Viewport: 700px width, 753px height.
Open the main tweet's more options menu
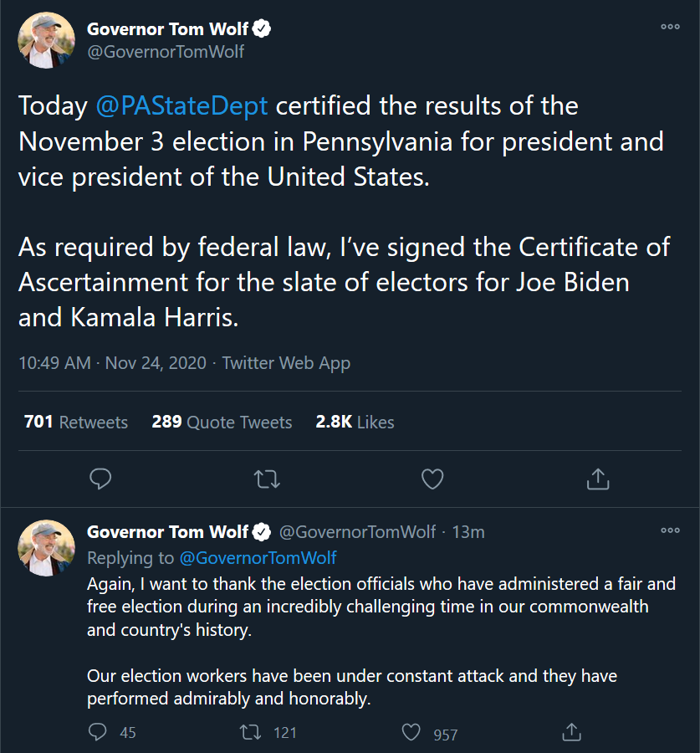670,27
